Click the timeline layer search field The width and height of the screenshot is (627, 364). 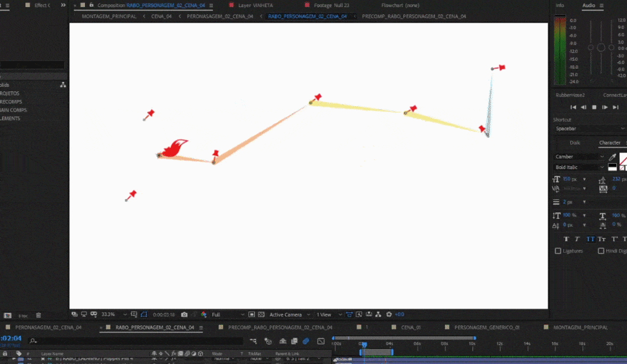(137, 341)
